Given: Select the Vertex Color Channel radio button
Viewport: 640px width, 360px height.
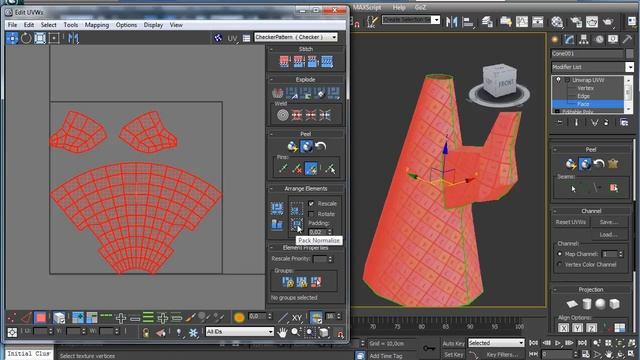Looking at the screenshot, I should coord(560,264).
